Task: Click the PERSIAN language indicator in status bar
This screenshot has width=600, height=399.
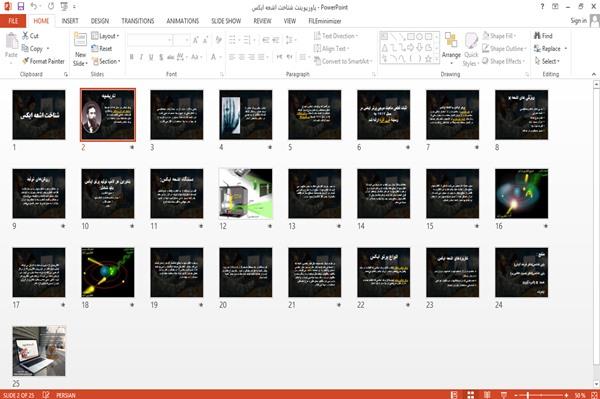Action: (x=66, y=395)
